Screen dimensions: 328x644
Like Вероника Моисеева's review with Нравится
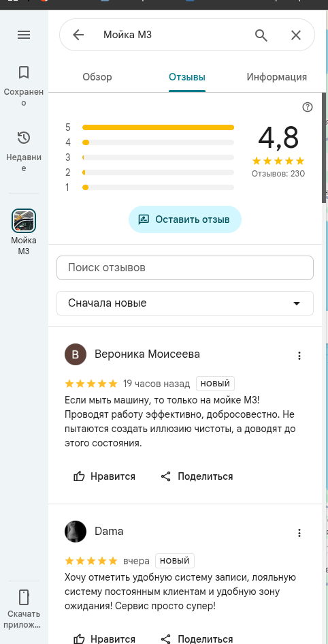[x=105, y=476]
